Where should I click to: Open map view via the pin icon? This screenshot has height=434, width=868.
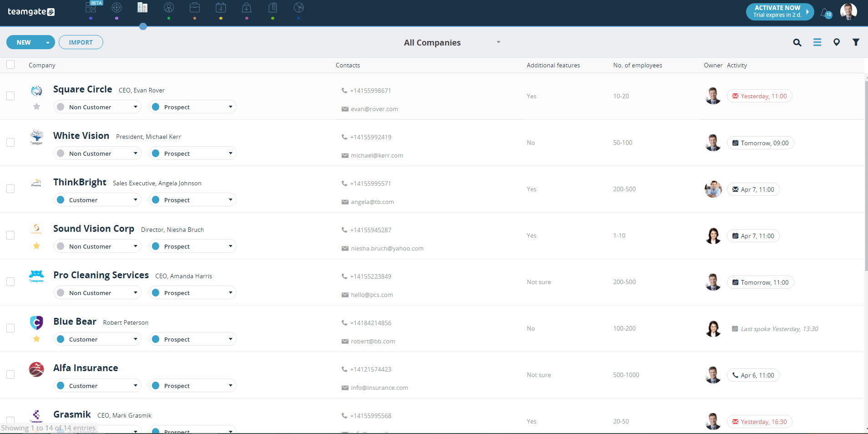[837, 42]
